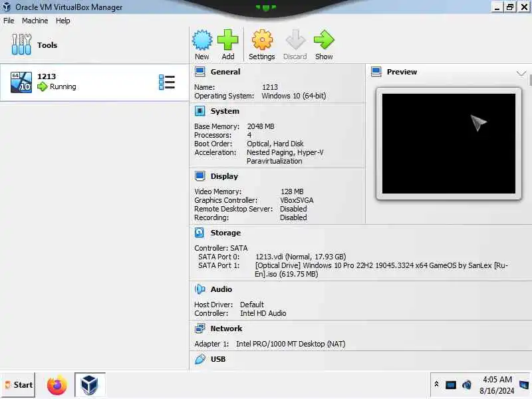This screenshot has width=532, height=399.
Task: Click the taskbar clock 4:05 AM
Action: [497, 379]
